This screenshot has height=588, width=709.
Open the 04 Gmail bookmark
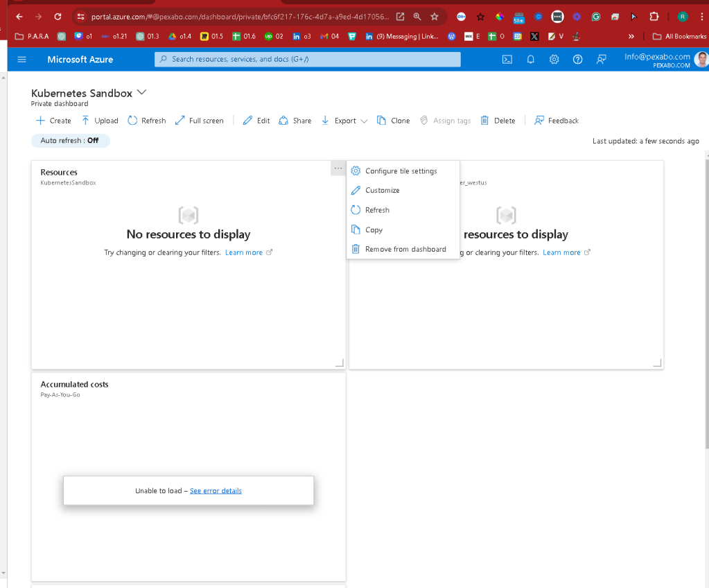(x=329, y=36)
